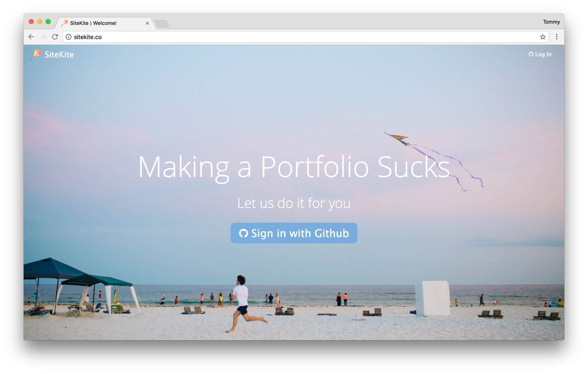588x374 pixels.
Task: Click Github icon in Sign in button
Action: point(243,233)
